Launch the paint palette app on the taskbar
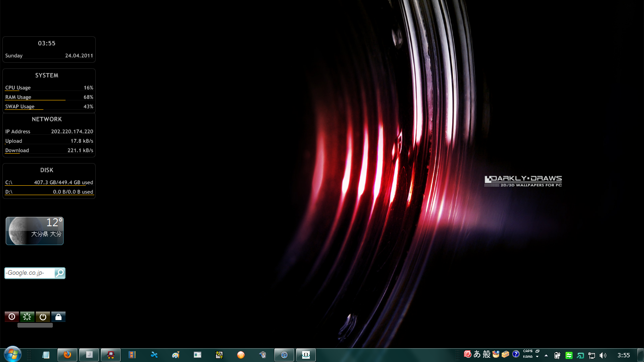 pos(176,355)
